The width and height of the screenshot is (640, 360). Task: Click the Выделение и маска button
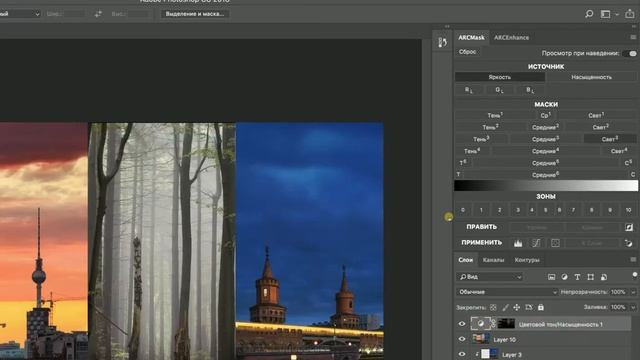(195, 14)
